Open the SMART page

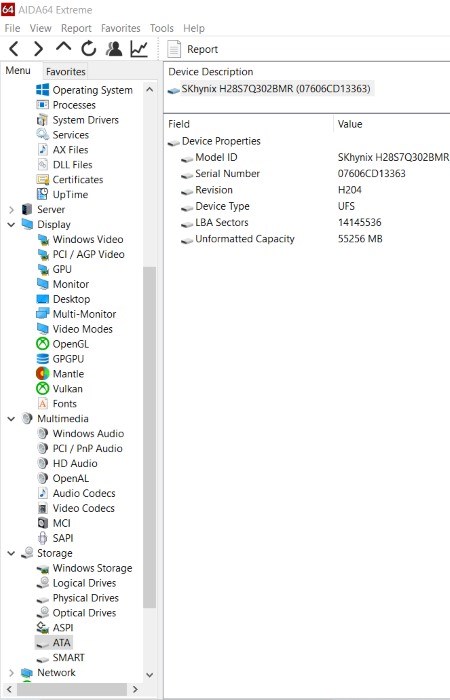click(60, 658)
